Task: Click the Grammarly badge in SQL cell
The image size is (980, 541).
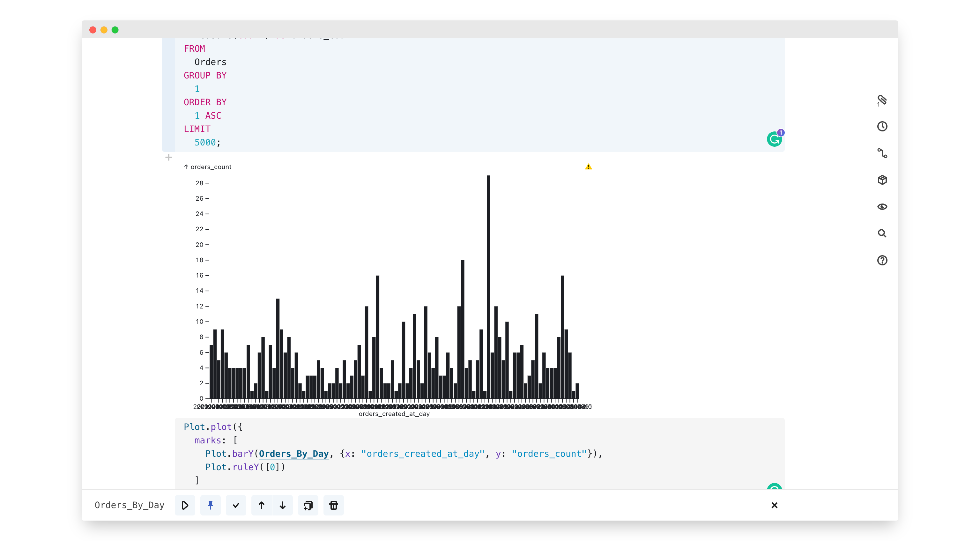Action: pos(774,139)
